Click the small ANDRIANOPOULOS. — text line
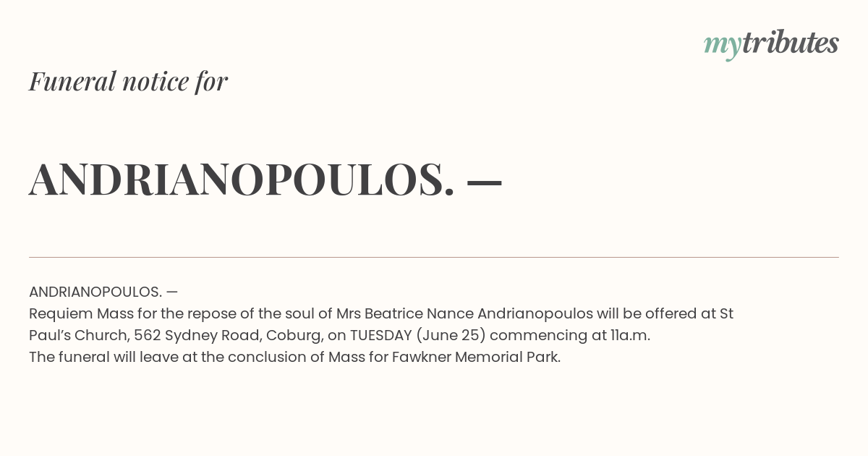 (x=103, y=292)
